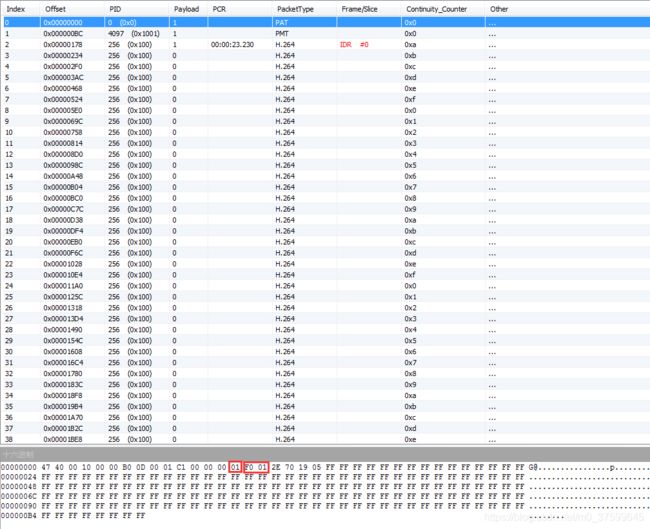
Task: Sort table by Index column header
Action: click(x=16, y=9)
